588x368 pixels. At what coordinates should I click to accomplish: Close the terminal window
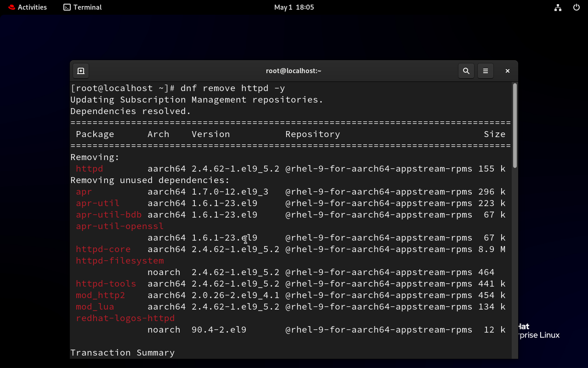508,71
